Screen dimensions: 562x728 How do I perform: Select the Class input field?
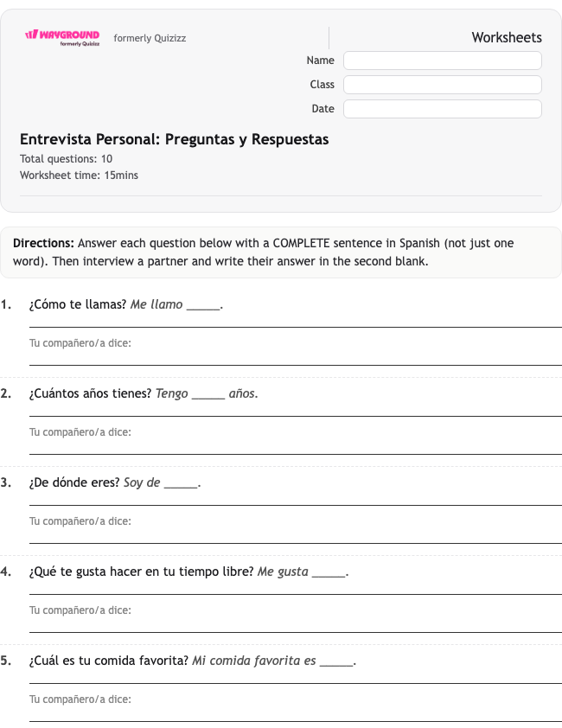tap(442, 85)
